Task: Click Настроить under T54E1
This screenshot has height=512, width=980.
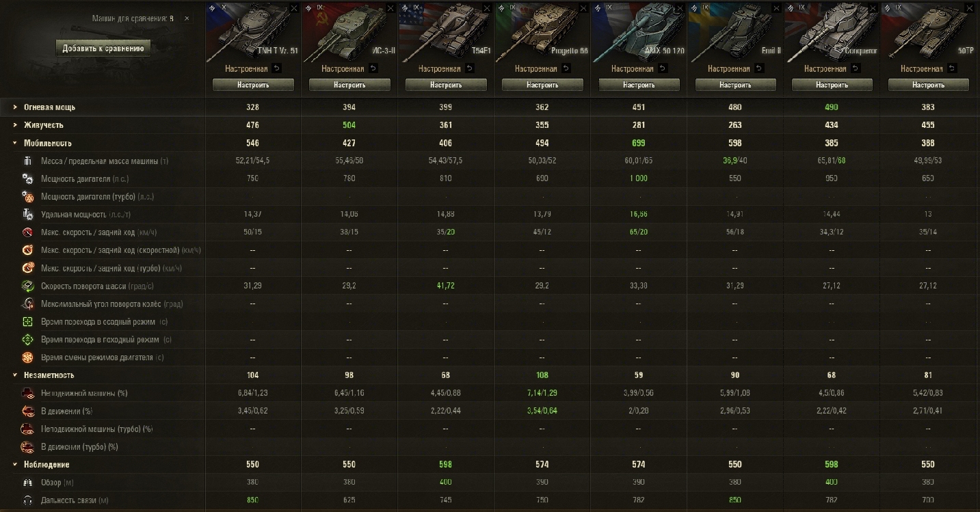Action: pos(446,85)
